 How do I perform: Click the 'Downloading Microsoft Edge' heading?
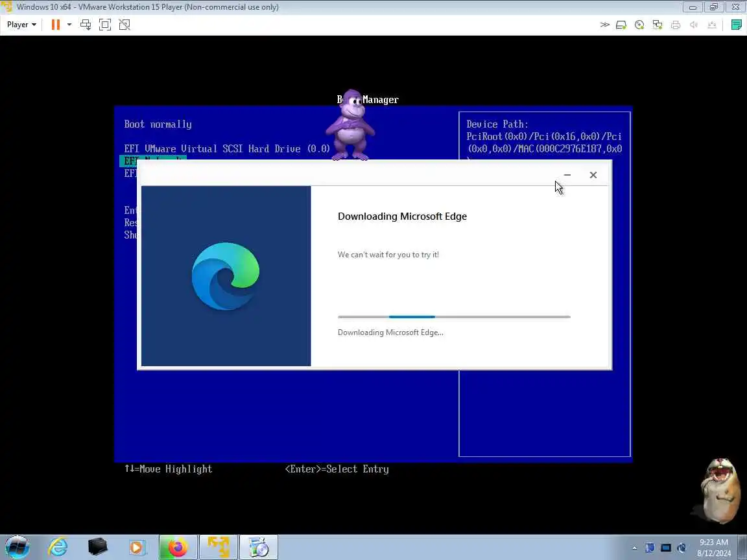point(402,216)
